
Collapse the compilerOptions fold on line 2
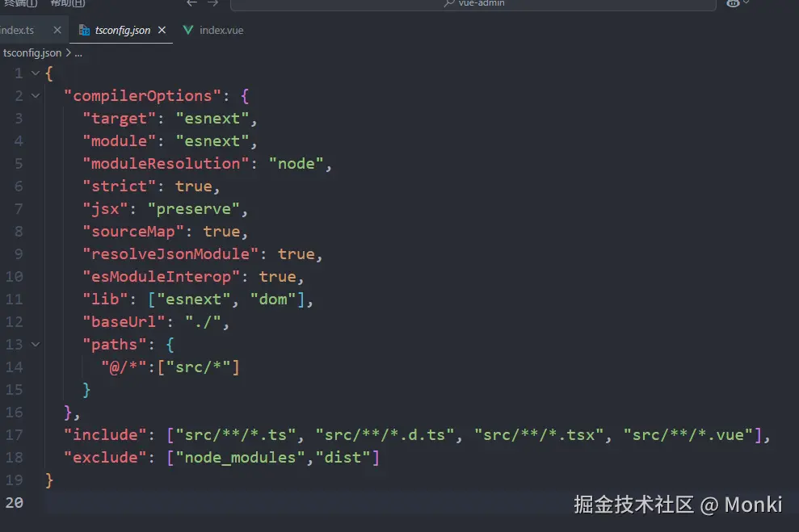36,96
